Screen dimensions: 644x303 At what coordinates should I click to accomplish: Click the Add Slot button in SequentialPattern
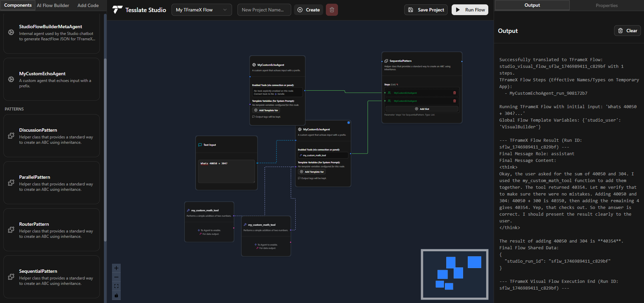point(422,109)
